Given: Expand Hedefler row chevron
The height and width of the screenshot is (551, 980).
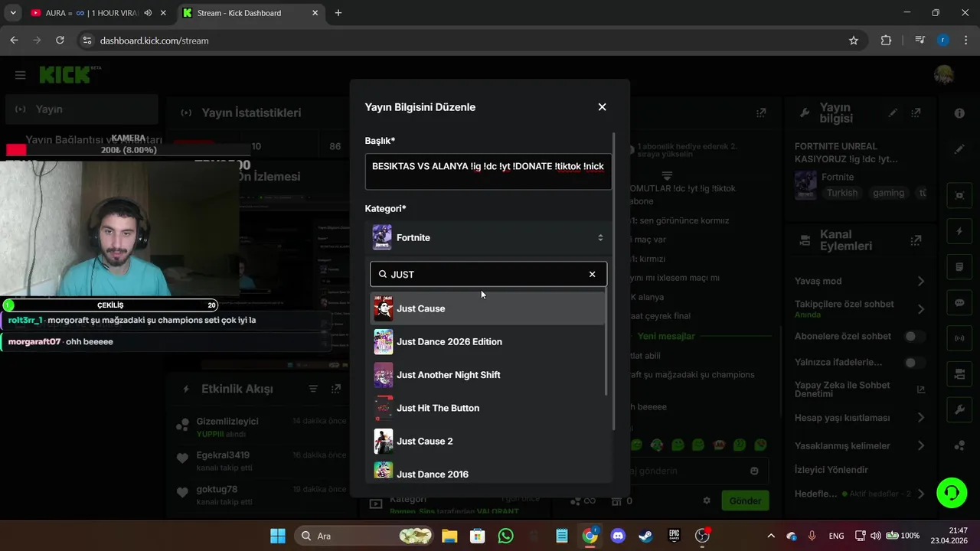Looking at the screenshot, I should 921,494.
